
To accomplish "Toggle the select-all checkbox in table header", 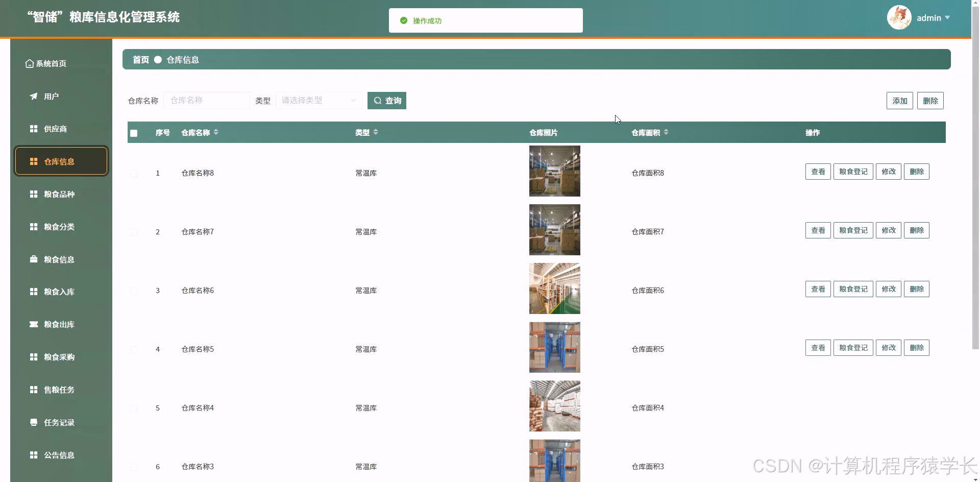I will click(x=133, y=133).
